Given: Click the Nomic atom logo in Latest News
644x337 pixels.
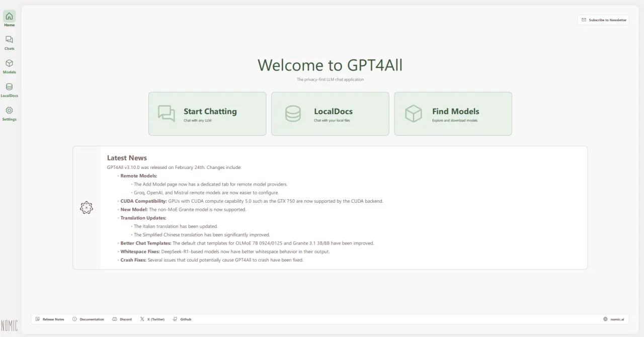Looking at the screenshot, I should 87,208.
